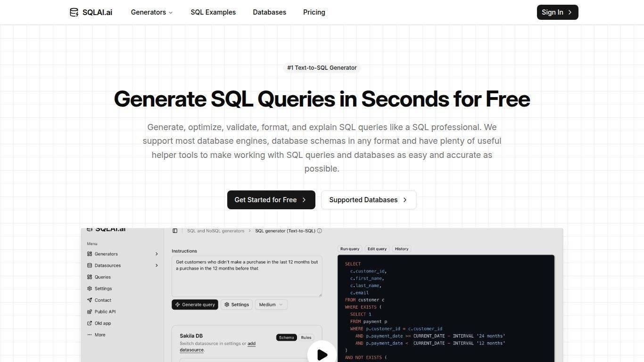This screenshot has width=644, height=362.
Task: Expand the Datasources sidebar chevron
Action: coord(157,265)
